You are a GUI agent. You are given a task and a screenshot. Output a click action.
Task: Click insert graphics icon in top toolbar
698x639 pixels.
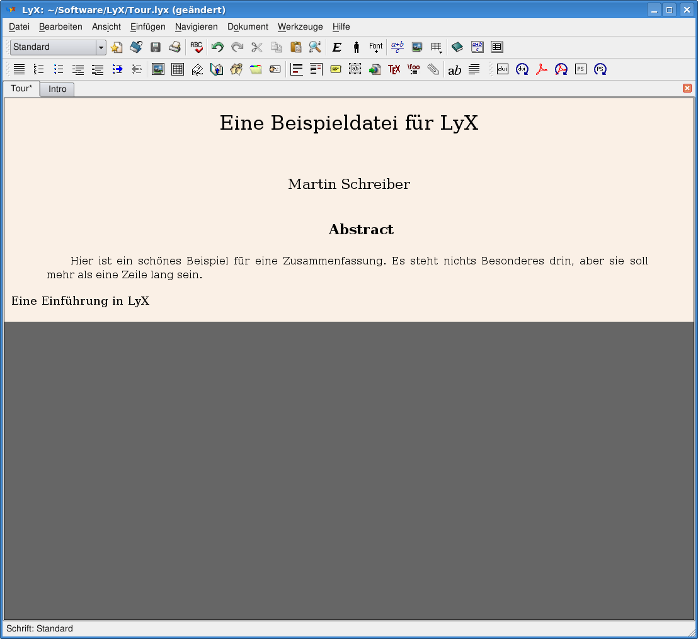[x=417, y=47]
